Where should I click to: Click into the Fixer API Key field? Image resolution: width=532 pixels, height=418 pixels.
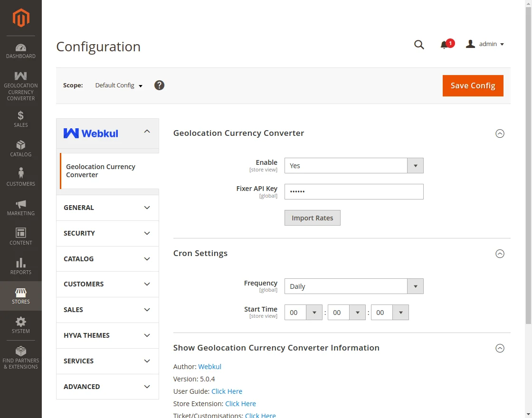click(353, 192)
